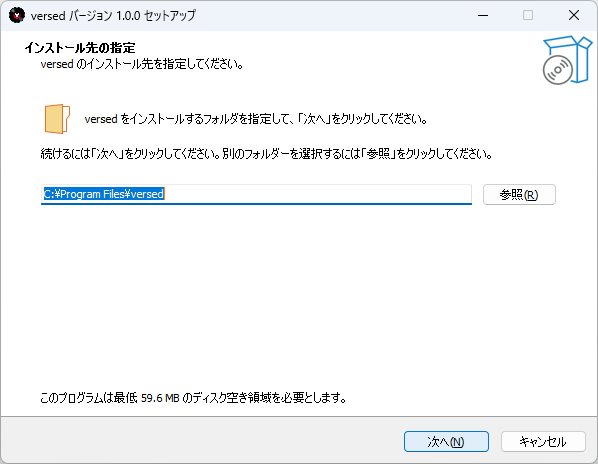Click the empty part of the install path field
This screenshot has height=464, width=598.
pos(317,194)
